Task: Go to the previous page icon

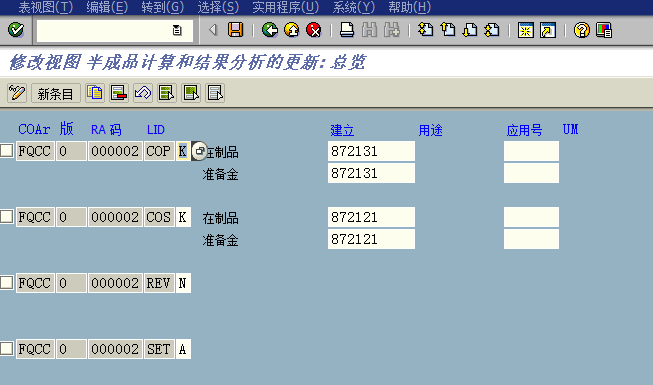Action: (x=448, y=30)
